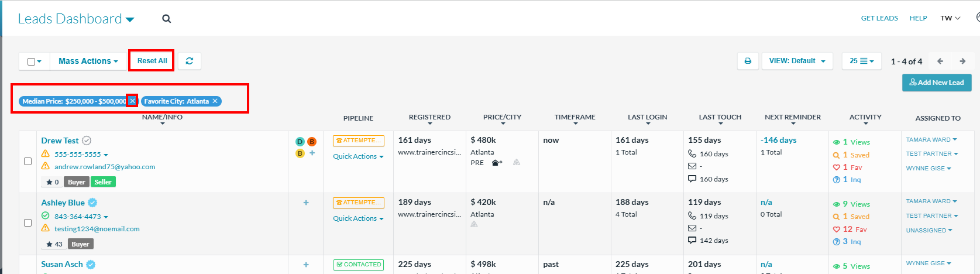Screen dimensions: 980x274
Task: Select Drew Test's row checkbox
Action: pos(27,161)
